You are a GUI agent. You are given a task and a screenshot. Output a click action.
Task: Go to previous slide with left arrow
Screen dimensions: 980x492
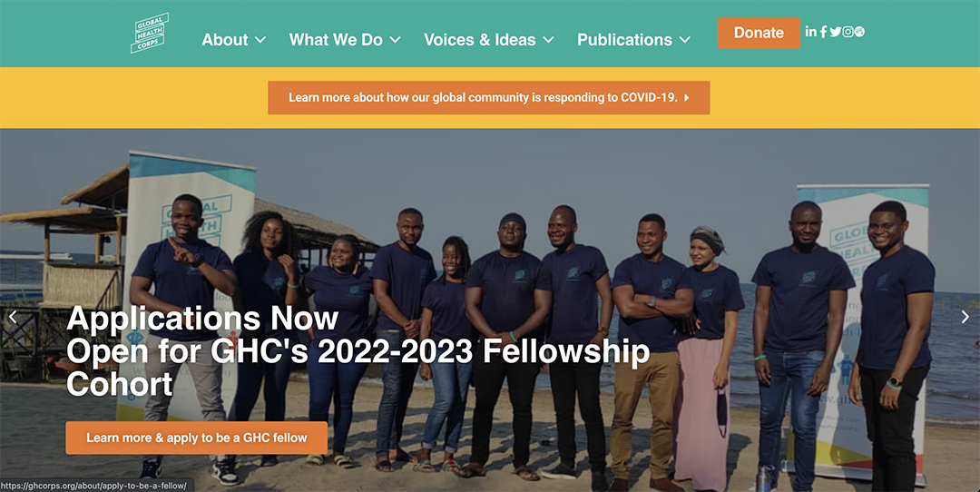click(x=13, y=317)
